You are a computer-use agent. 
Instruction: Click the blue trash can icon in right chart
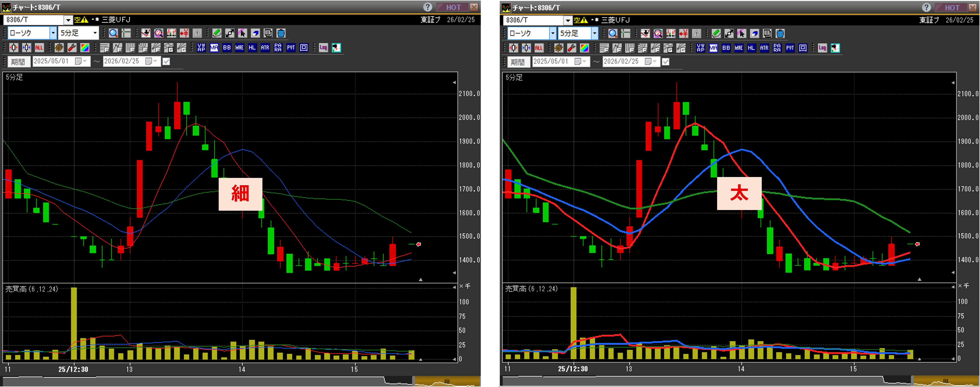[780, 33]
